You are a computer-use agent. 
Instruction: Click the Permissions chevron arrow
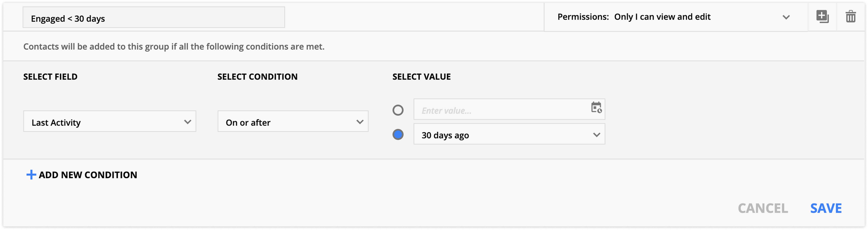click(786, 17)
